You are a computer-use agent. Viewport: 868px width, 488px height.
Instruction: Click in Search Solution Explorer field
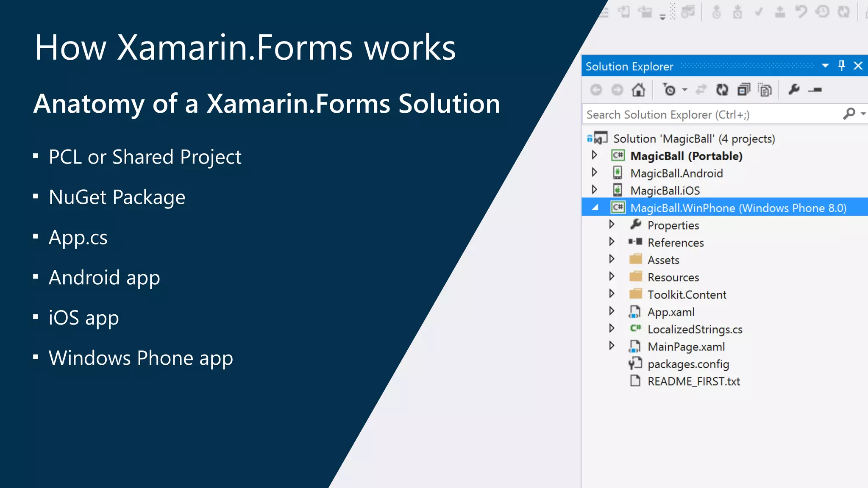tap(712, 114)
